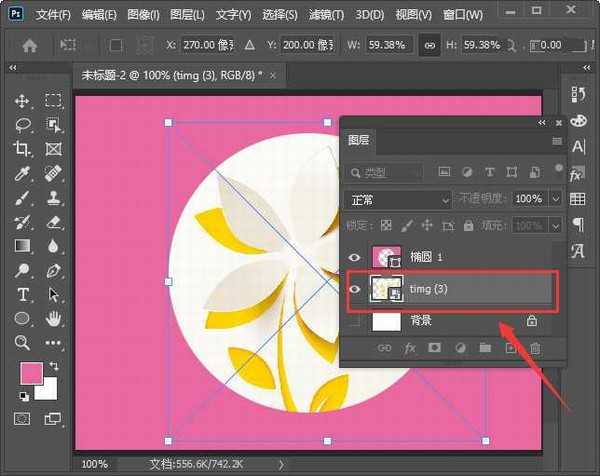This screenshot has width=600, height=476.
Task: Click the delete layer trash icon
Action: click(535, 348)
